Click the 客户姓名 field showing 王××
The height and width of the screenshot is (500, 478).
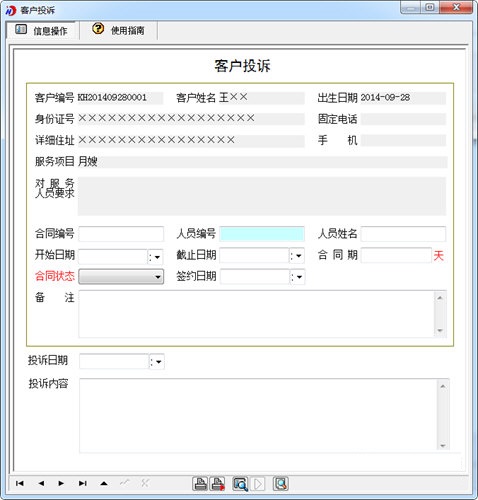pos(262,98)
